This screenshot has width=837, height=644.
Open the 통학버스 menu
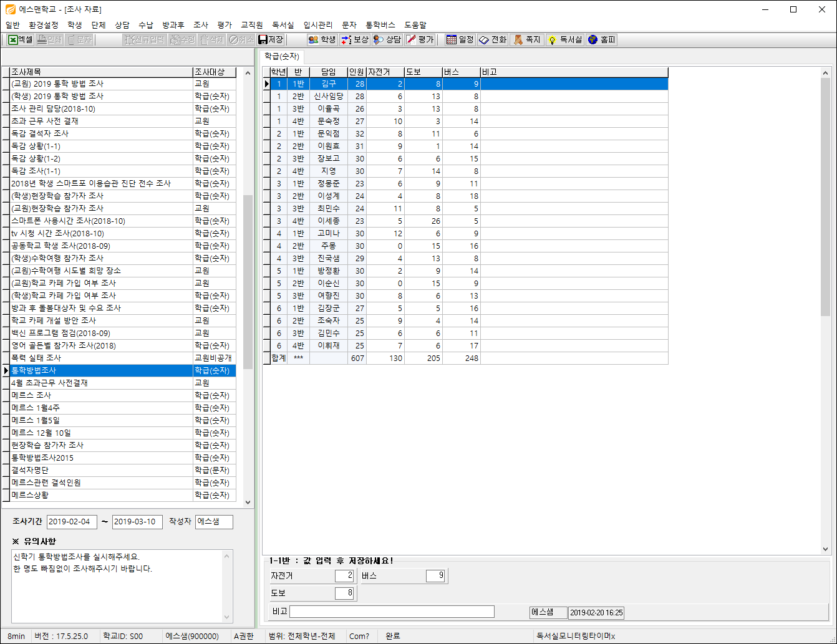pyautogui.click(x=380, y=25)
